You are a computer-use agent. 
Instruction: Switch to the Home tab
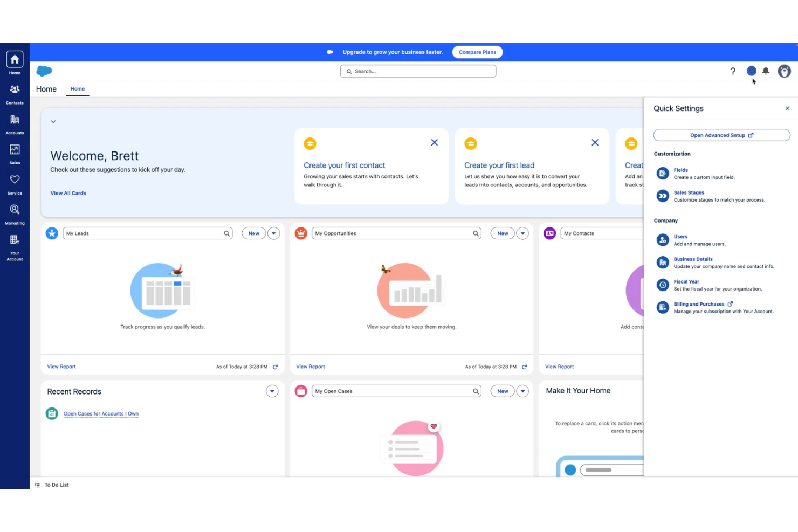click(77, 88)
